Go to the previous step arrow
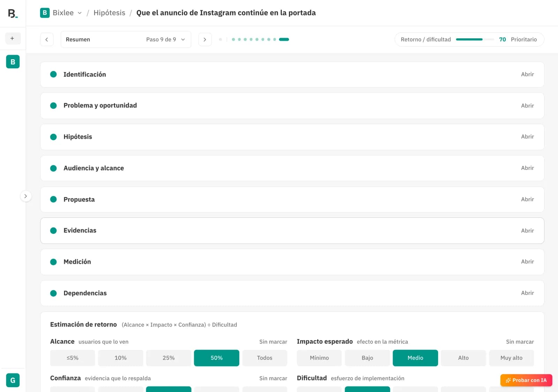The height and width of the screenshot is (392, 558). tap(47, 39)
